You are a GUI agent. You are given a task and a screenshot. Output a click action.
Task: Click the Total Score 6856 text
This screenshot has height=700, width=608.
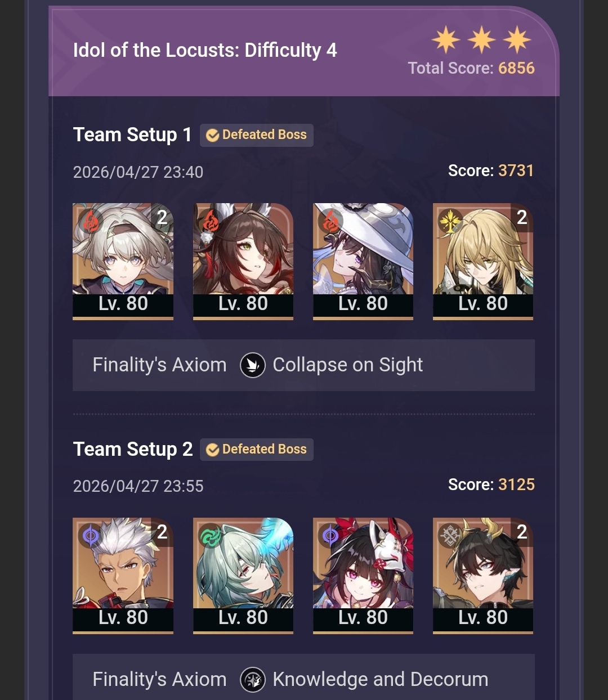coord(471,68)
